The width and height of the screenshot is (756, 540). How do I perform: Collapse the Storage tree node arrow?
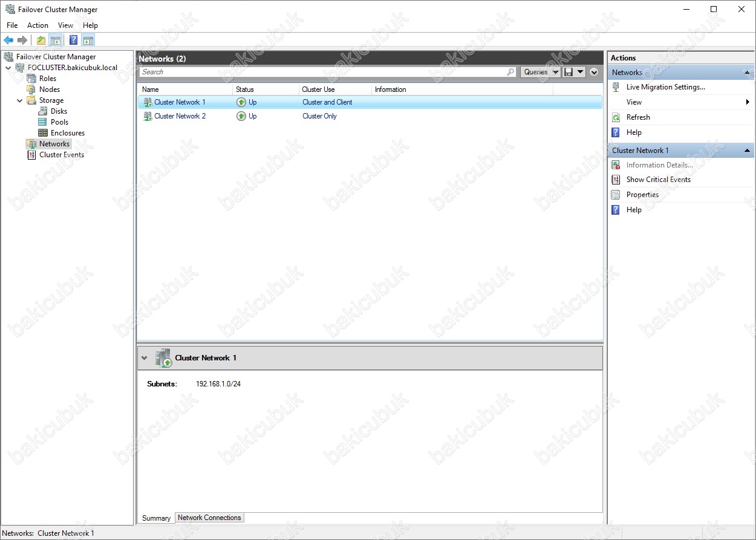point(19,100)
